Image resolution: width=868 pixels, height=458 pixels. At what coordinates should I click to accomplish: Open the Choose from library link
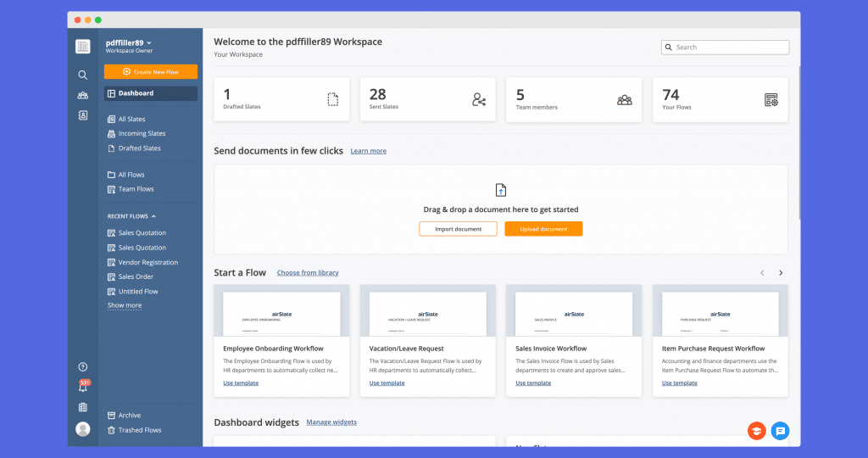point(308,272)
